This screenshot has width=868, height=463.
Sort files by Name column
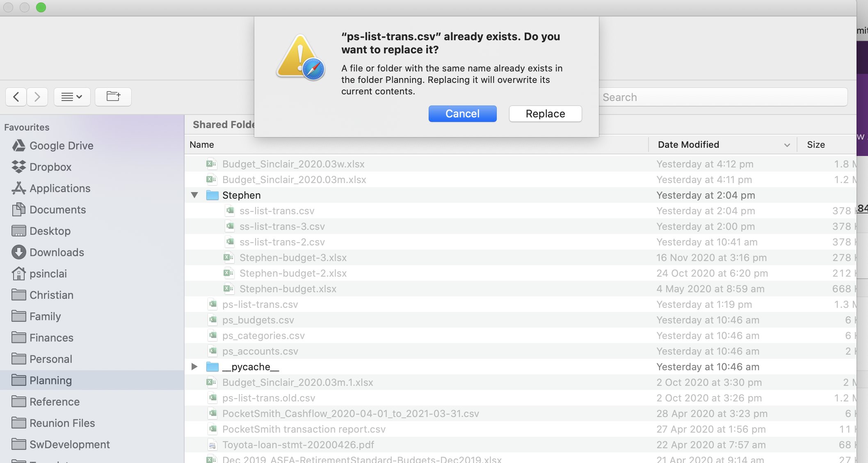202,145
